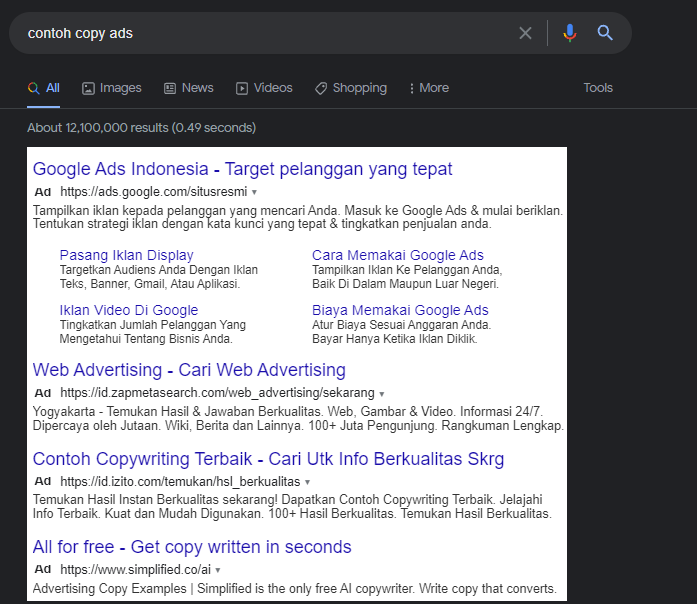
Task: Switch to the Shopping tab
Action: click(351, 88)
